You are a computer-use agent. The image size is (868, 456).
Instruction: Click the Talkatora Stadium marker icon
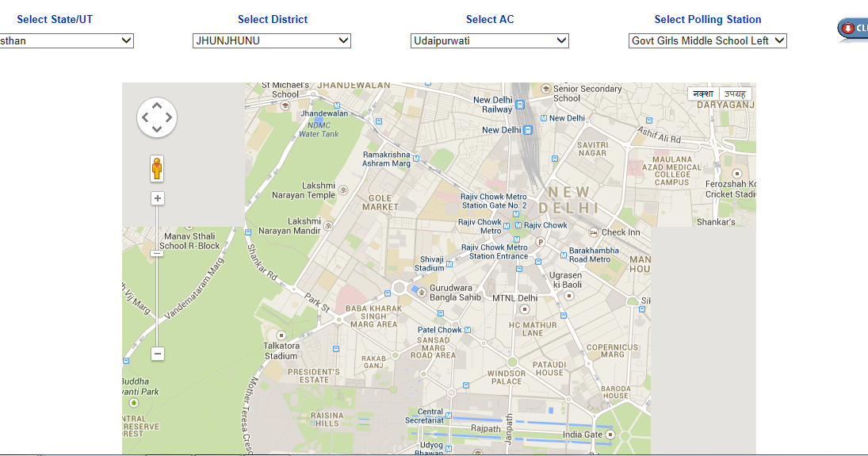point(281,335)
